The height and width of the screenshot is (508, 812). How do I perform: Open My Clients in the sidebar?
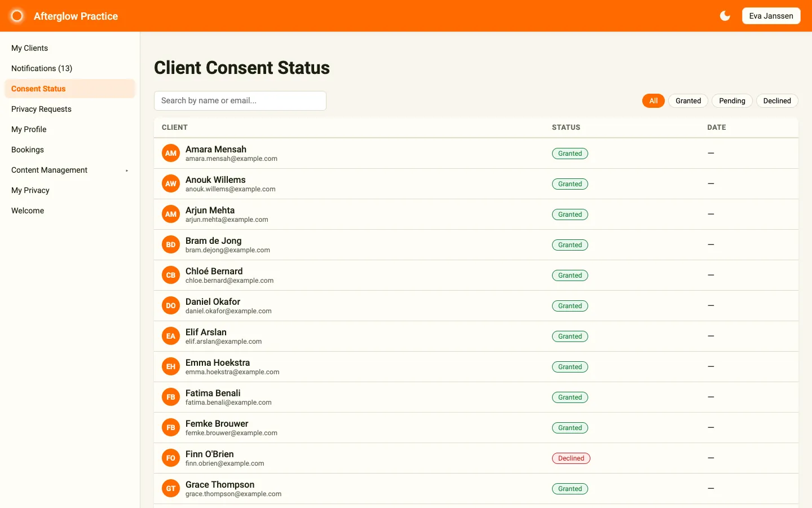coord(70,48)
